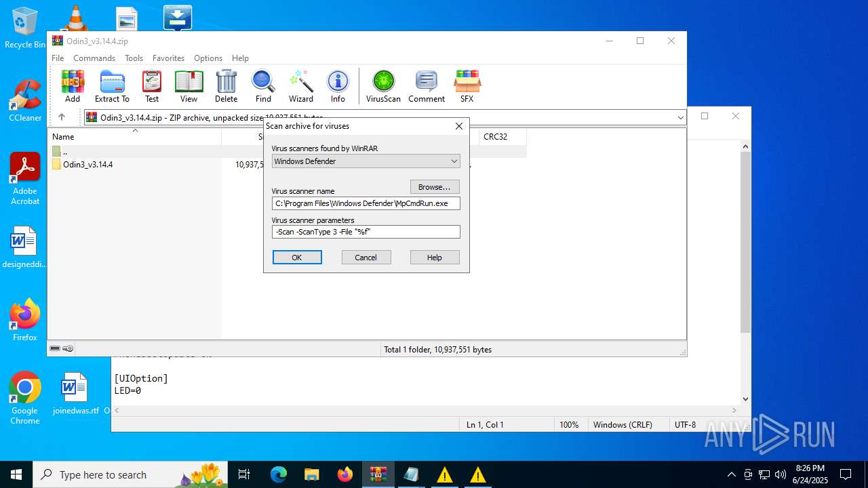Sort by Name column header
The height and width of the screenshot is (488, 868).
pyautogui.click(x=136, y=137)
